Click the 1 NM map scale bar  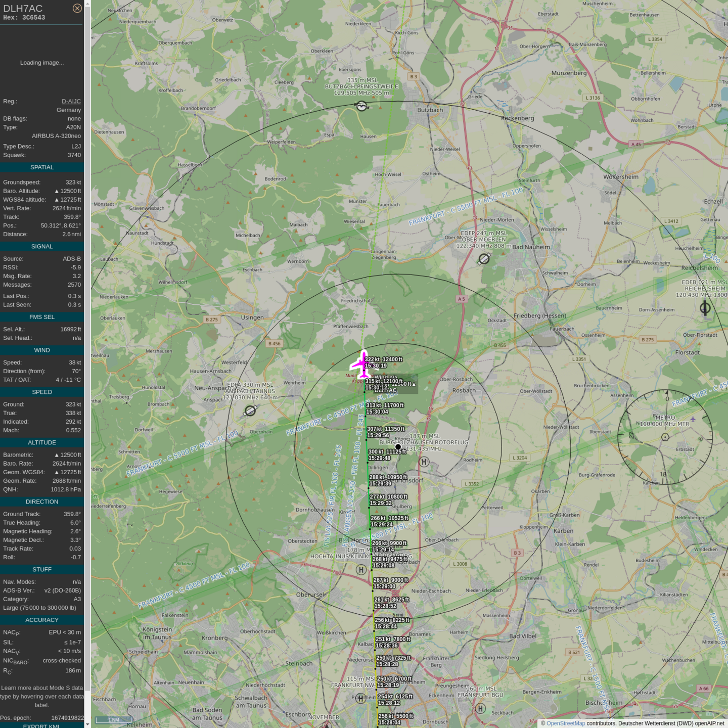click(x=114, y=720)
